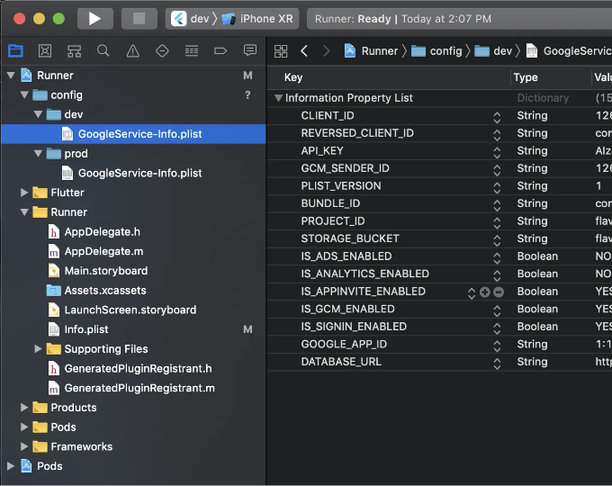This screenshot has width=612, height=486.
Task: Open key stepper for CLIENT_ID row
Action: 497,117
